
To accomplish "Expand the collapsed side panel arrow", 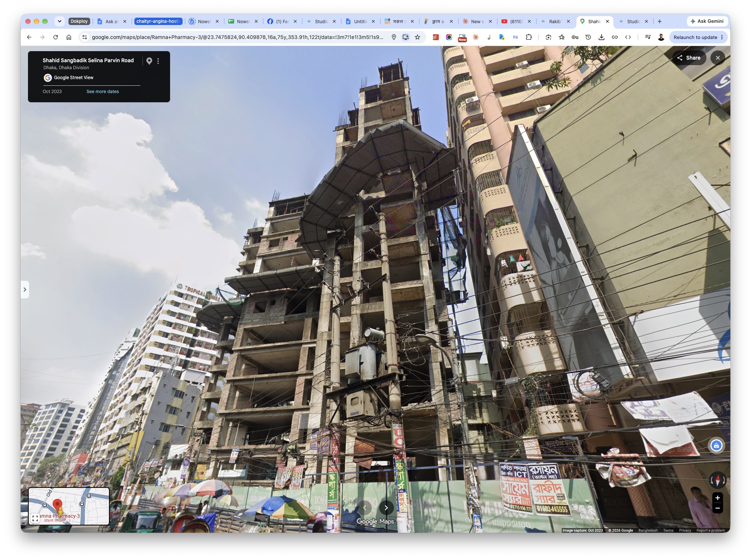I will point(25,290).
